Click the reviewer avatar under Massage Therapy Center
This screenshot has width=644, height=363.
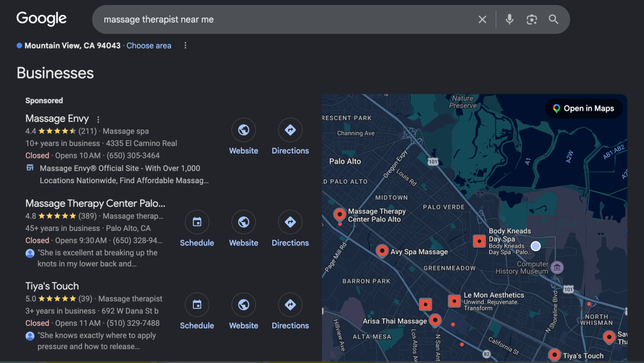tap(30, 254)
